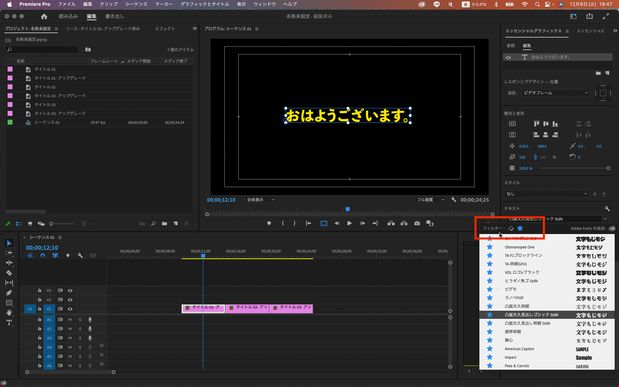Open timeline display settings wrench
The image size is (619, 387).
tap(81, 255)
